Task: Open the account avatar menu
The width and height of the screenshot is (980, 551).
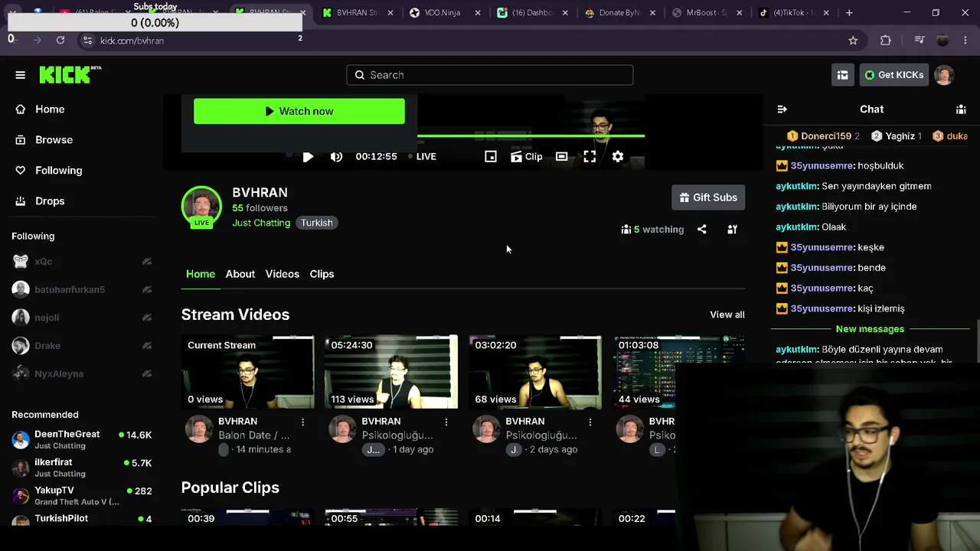Action: click(x=945, y=75)
